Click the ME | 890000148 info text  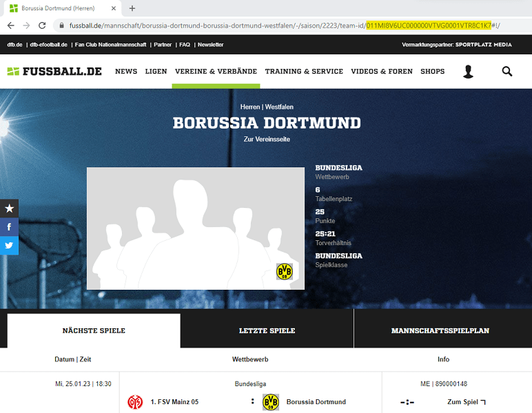pos(444,384)
